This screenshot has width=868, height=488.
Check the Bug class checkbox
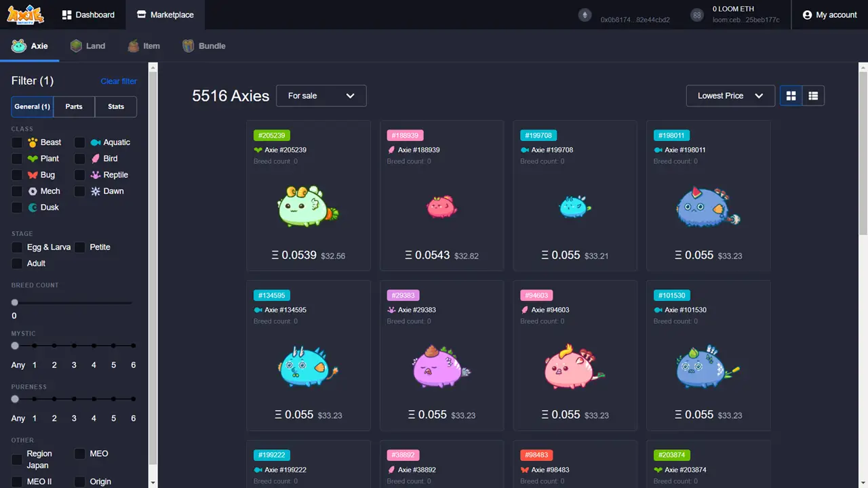(x=17, y=175)
